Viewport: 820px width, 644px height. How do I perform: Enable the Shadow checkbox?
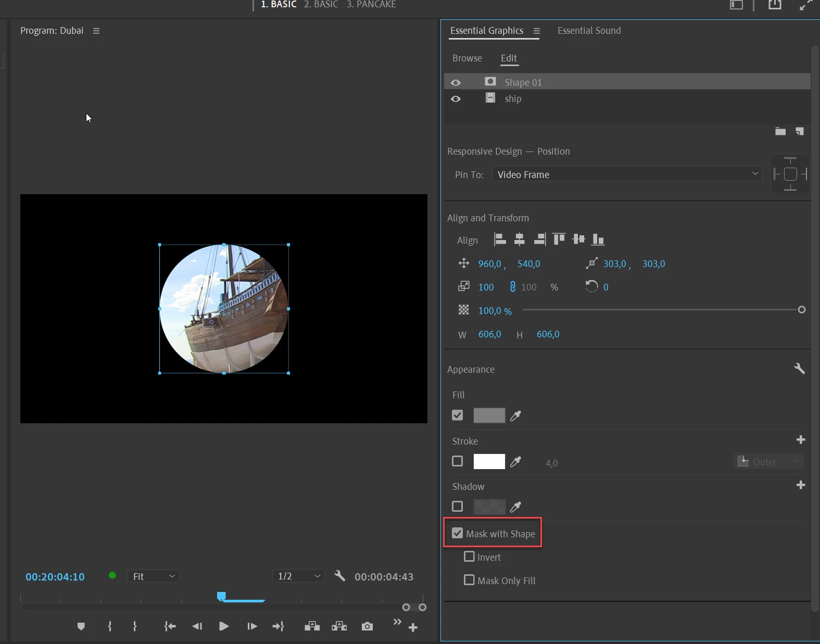pyautogui.click(x=457, y=506)
